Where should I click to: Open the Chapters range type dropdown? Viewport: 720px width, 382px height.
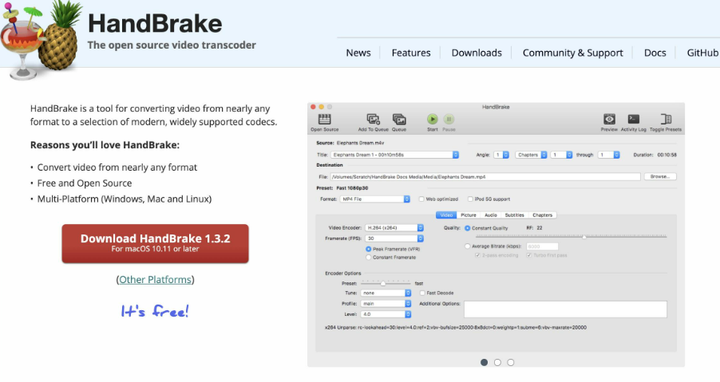531,155
